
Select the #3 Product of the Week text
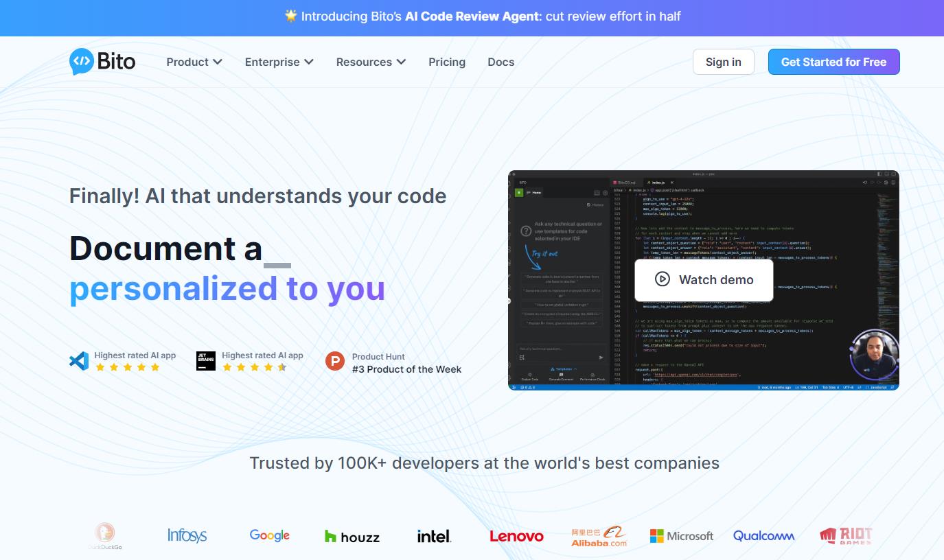pyautogui.click(x=406, y=369)
